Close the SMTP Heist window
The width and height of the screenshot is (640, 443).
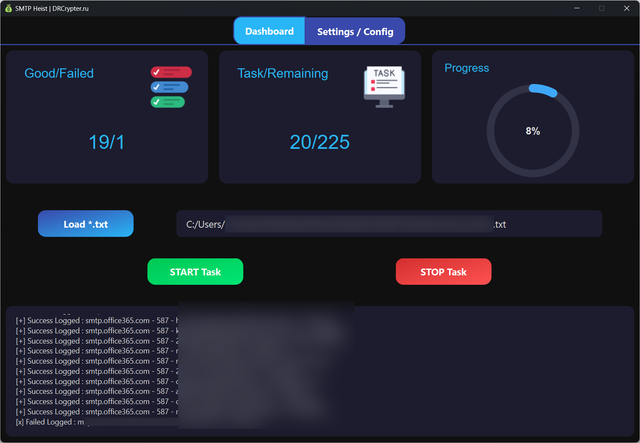(x=627, y=8)
